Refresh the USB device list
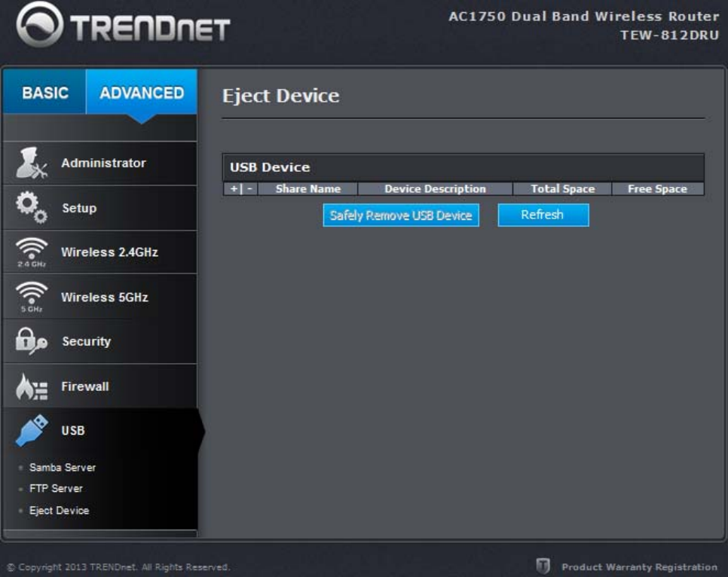The width and height of the screenshot is (728, 577). click(x=543, y=215)
